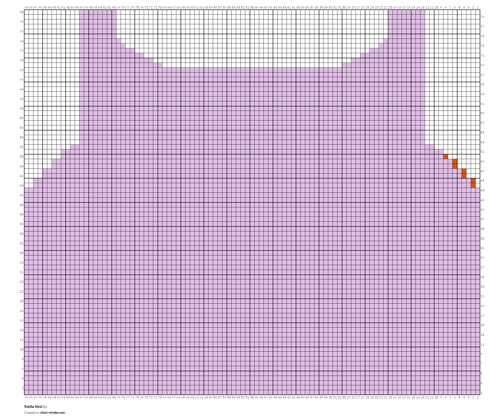Click row label 43 on the right edge
This screenshot has width=504, height=420.
tap(482, 190)
